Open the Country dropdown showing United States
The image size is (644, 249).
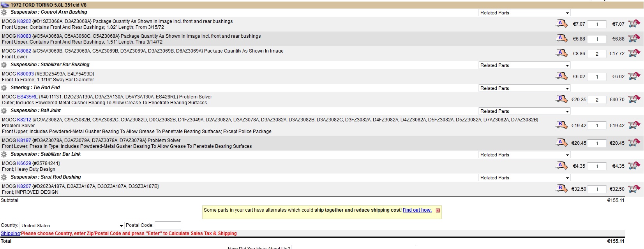(x=72, y=226)
